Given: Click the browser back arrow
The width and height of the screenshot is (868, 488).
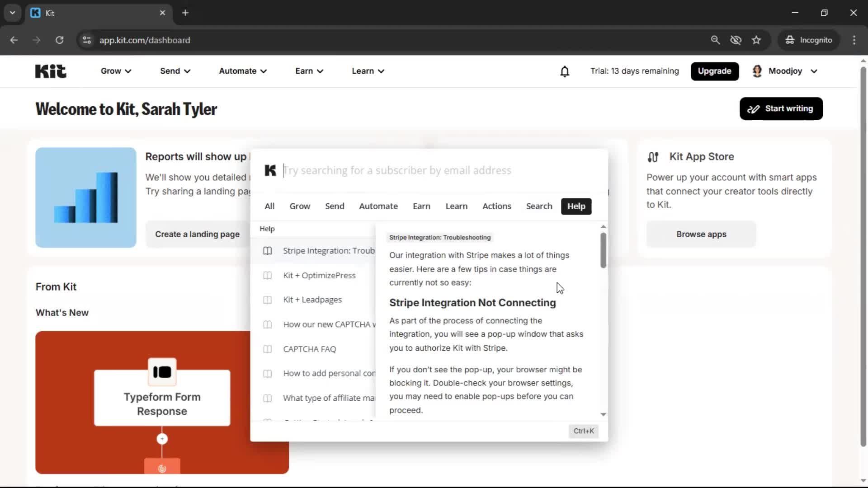Looking at the screenshot, I should tap(14, 40).
